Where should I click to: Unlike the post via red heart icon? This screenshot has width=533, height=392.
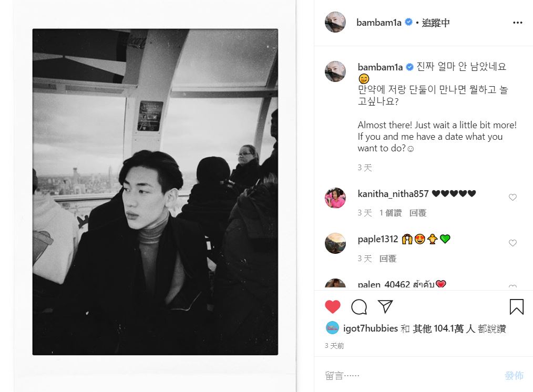(332, 307)
